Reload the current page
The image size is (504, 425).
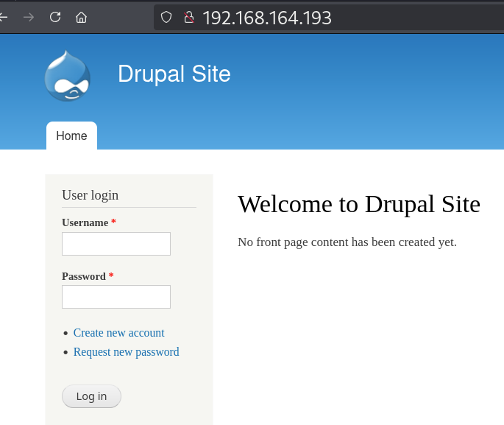(55, 17)
